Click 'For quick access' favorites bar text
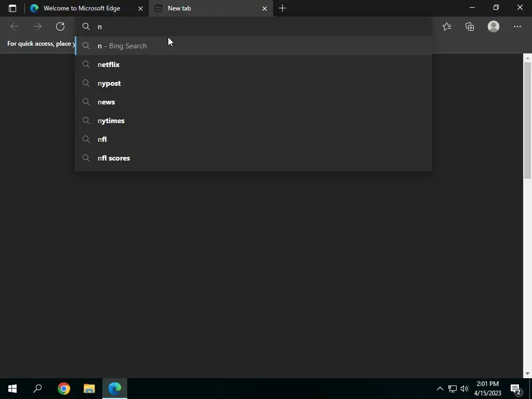Image resolution: width=532 pixels, height=399 pixels. (41, 44)
